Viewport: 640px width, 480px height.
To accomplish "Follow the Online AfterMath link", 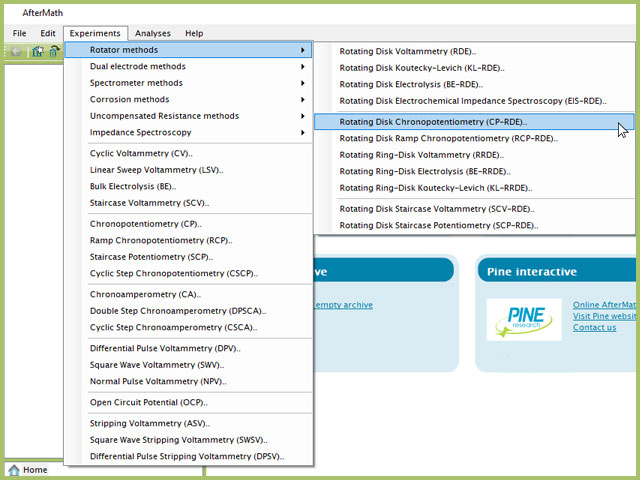I will [604, 305].
